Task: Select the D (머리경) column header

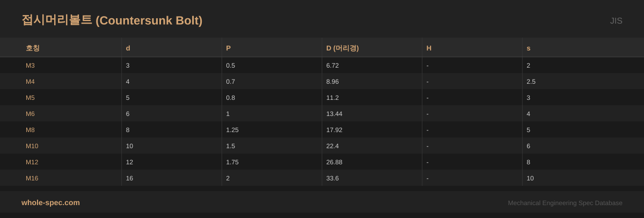Action: click(342, 48)
